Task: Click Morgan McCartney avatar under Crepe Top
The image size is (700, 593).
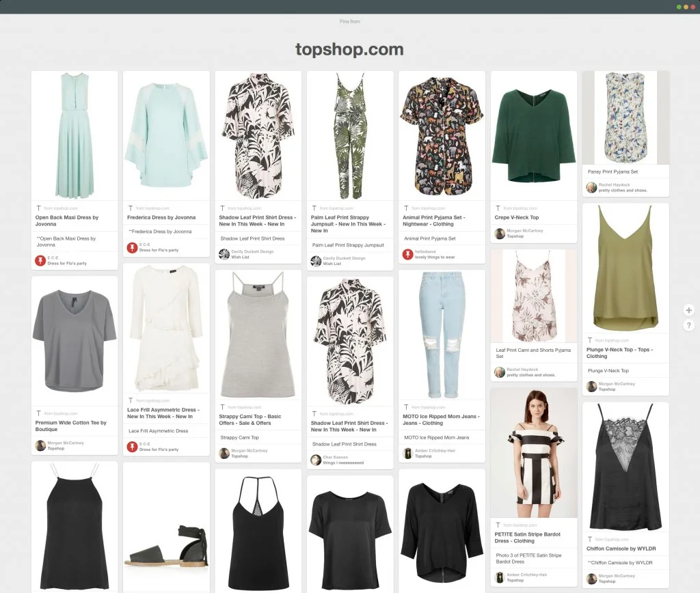Action: pos(500,234)
